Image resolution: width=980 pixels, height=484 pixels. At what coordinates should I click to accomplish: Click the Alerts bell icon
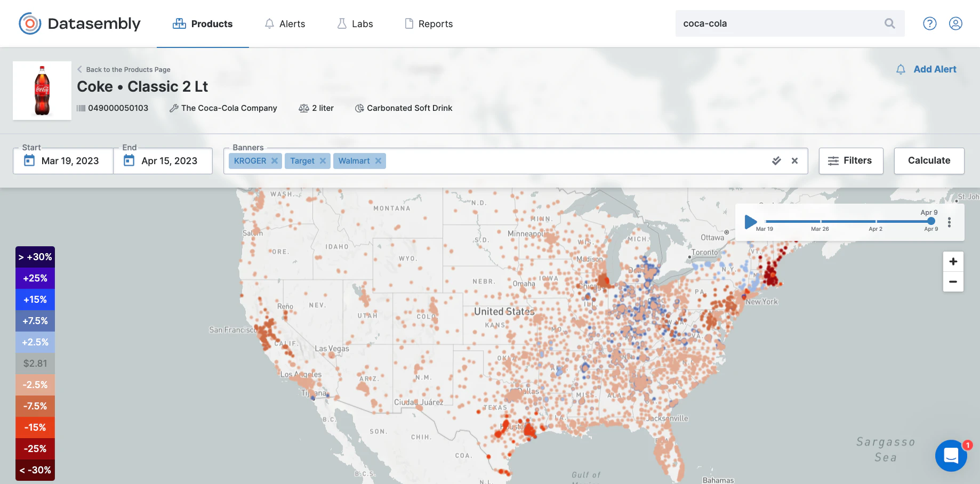(269, 23)
